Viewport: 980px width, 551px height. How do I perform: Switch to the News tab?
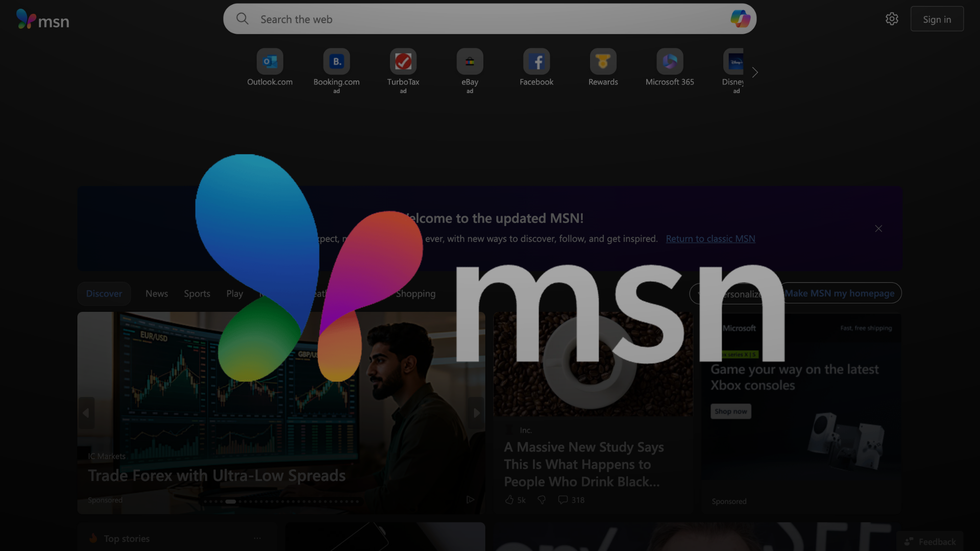point(156,294)
